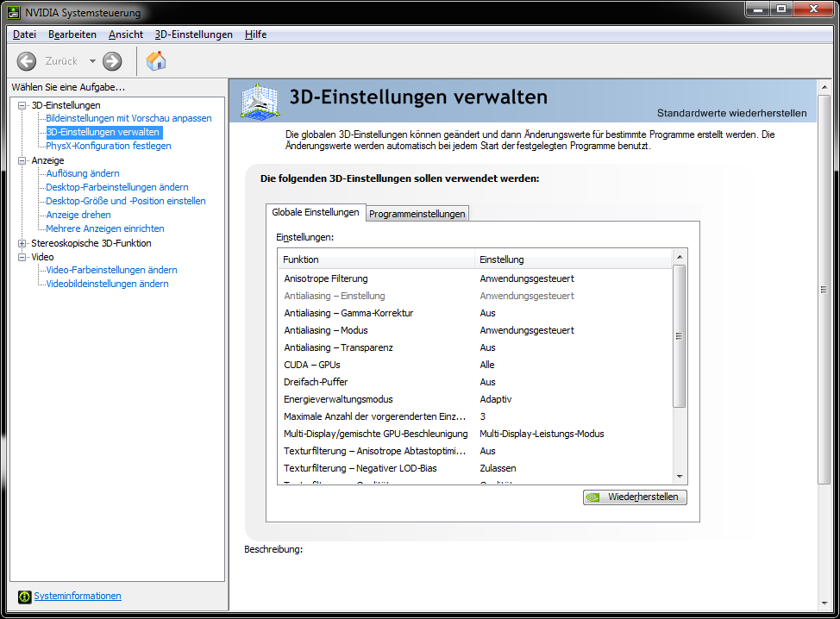The height and width of the screenshot is (619, 840).
Task: Open Auflösung ändern
Action: coord(83,173)
